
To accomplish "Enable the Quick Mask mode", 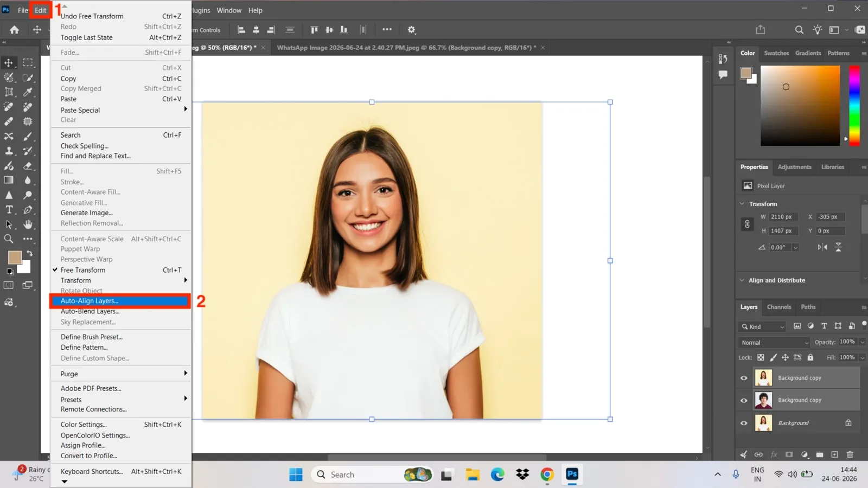I will [9, 285].
